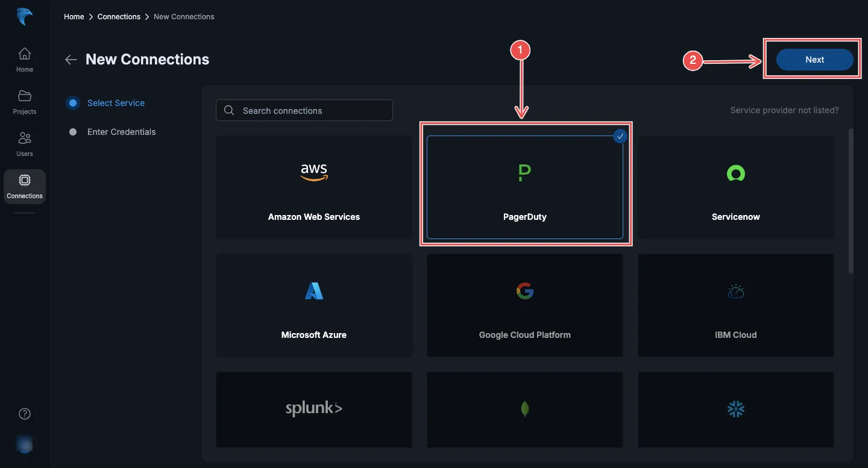
Task: Click the Servicenow card label
Action: click(x=736, y=217)
